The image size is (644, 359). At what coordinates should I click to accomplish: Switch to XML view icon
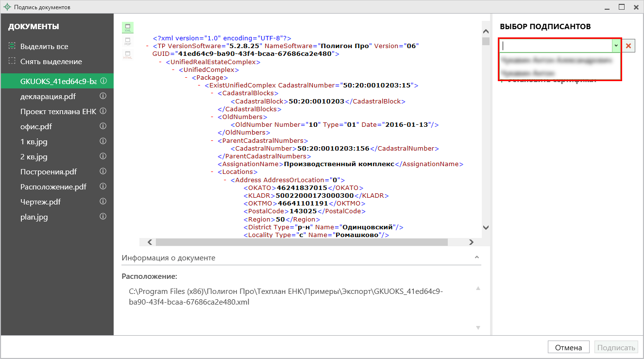click(128, 27)
